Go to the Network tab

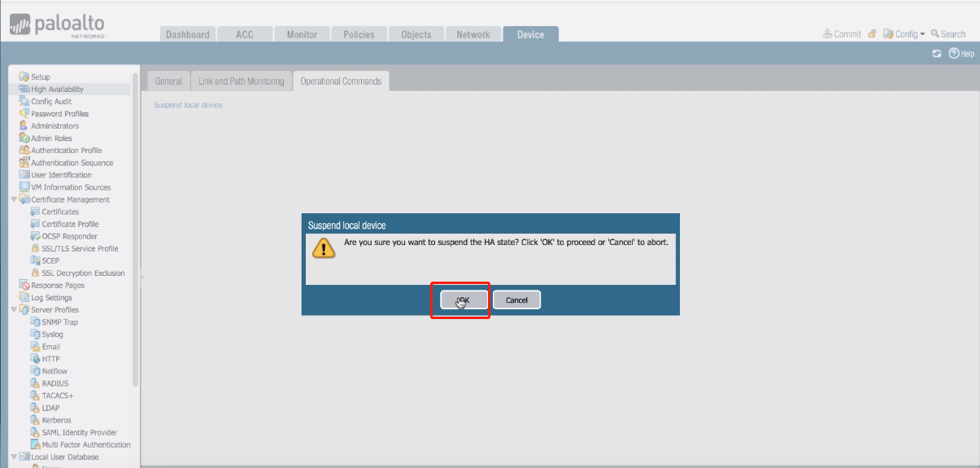[473, 34]
